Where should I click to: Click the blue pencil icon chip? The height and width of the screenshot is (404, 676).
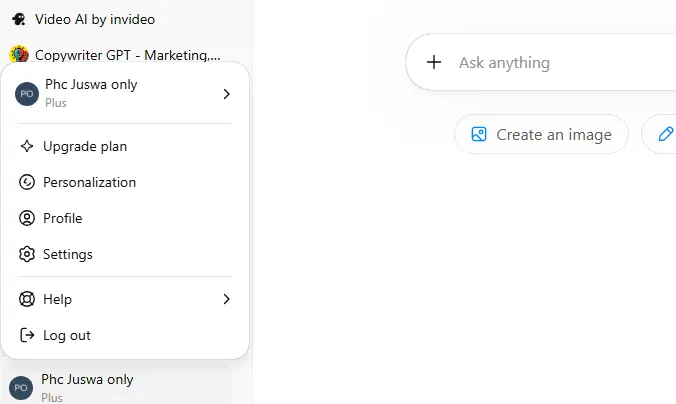(666, 134)
